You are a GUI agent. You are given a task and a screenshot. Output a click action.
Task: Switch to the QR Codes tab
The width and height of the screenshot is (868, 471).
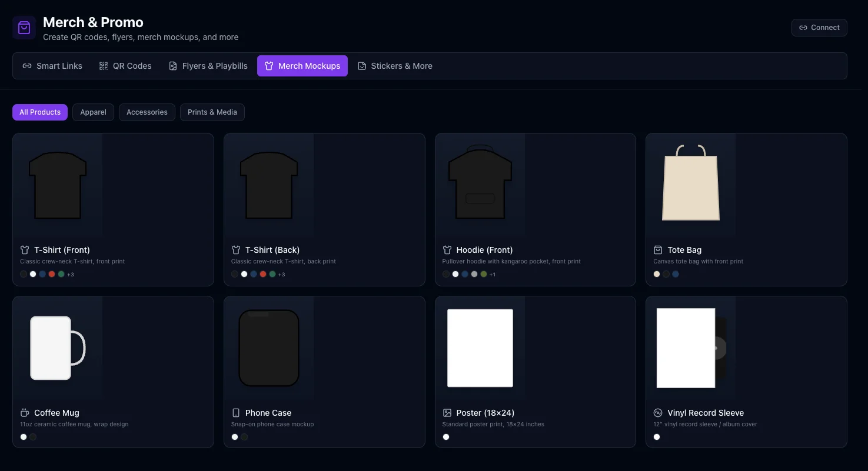click(125, 66)
